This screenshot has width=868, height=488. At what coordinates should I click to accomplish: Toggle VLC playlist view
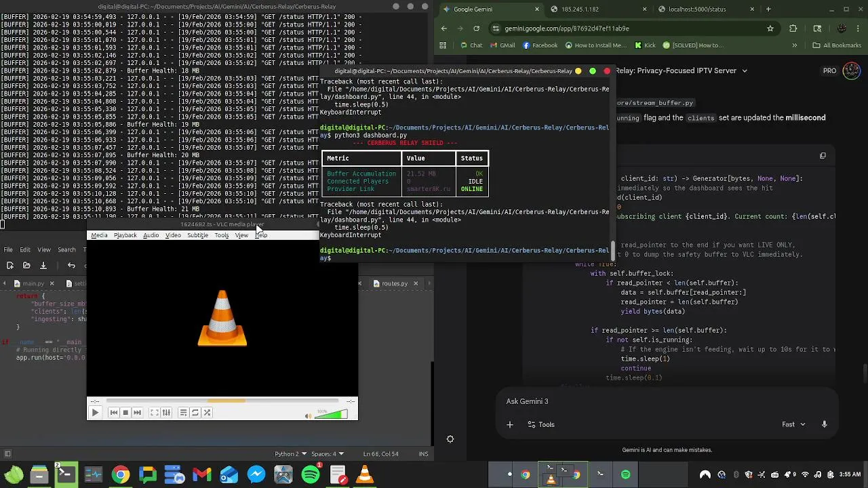coord(183,412)
